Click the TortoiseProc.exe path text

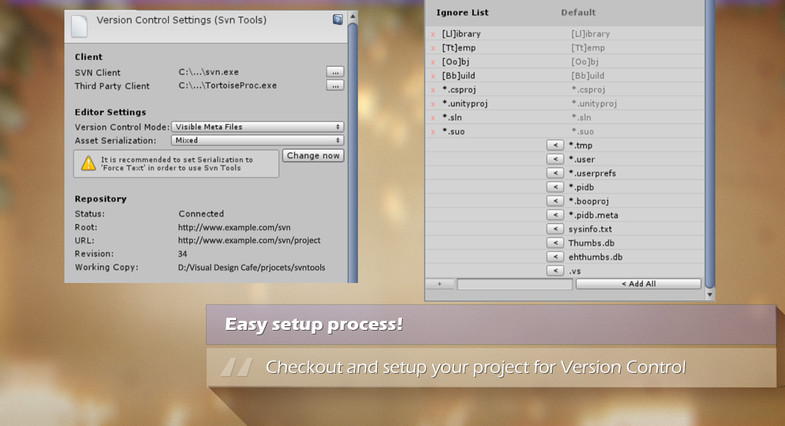pos(228,86)
